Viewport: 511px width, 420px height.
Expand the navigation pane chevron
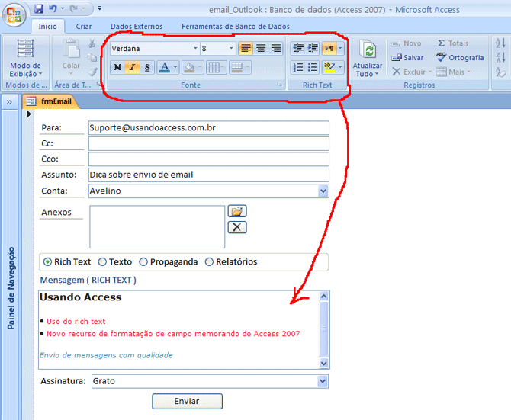tap(9, 102)
